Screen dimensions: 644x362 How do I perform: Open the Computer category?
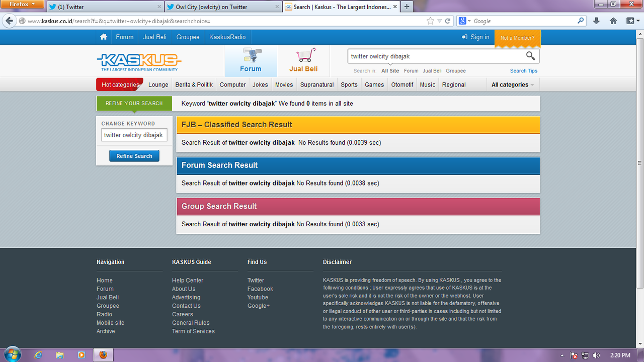(x=232, y=84)
